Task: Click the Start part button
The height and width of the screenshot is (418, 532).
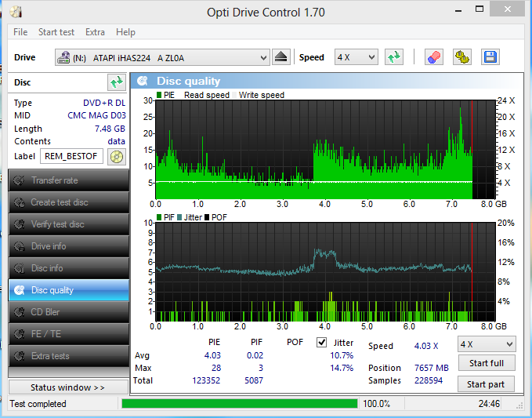Action: pos(486,384)
